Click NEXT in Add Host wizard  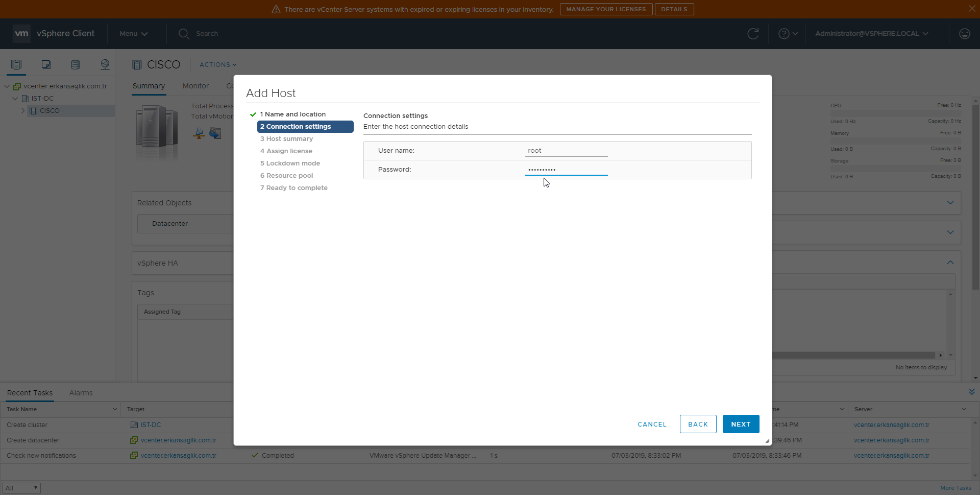[741, 424]
